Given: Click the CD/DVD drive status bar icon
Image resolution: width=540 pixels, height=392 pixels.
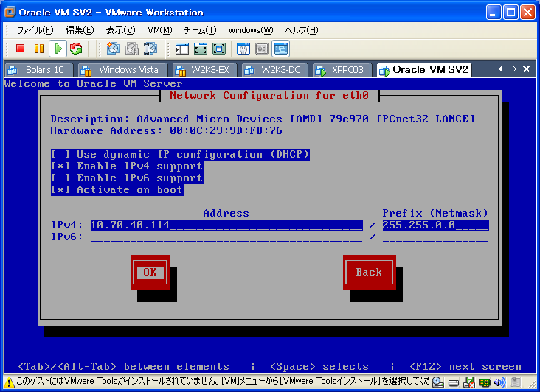Looking at the screenshot, I should click(437, 382).
